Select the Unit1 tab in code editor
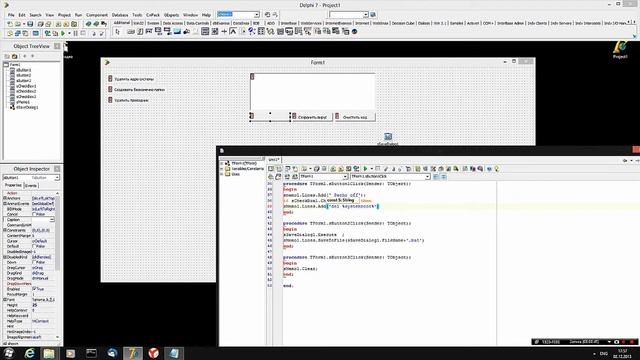The height and width of the screenshot is (360, 640). pyautogui.click(x=273, y=160)
